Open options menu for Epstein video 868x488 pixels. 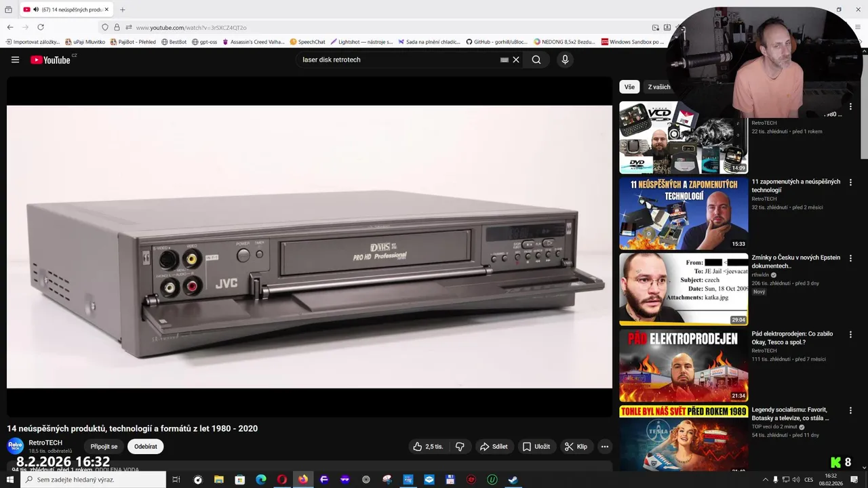point(850,258)
